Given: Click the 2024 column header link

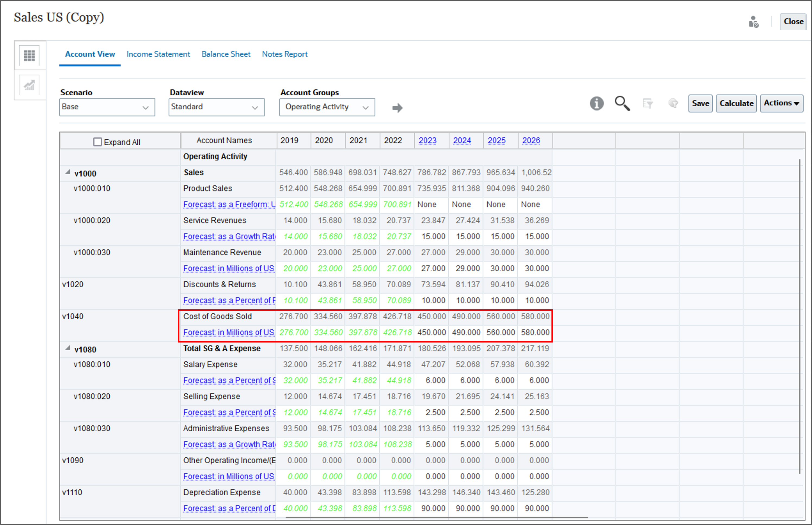Looking at the screenshot, I should 462,140.
